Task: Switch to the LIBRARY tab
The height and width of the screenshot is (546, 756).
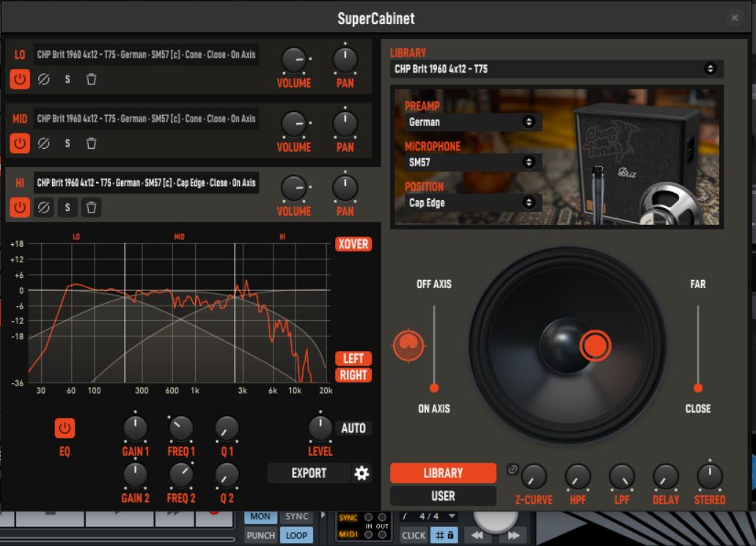Action: (x=443, y=473)
